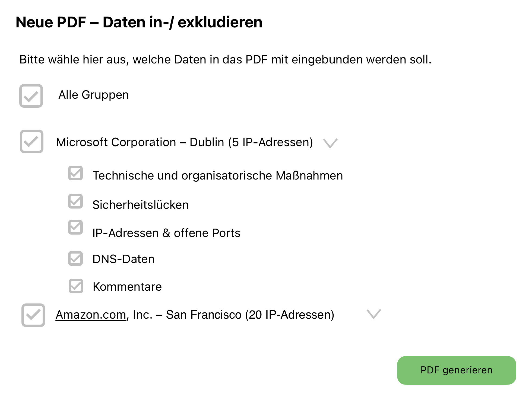Disable Technische und organisatorische Maßnahmen checkbox
The image size is (532, 397).
pos(75,173)
